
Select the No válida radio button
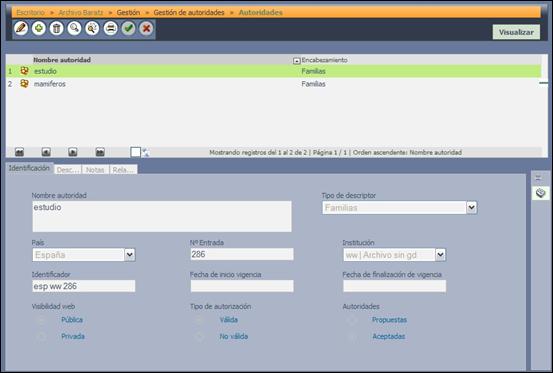[x=199, y=337]
